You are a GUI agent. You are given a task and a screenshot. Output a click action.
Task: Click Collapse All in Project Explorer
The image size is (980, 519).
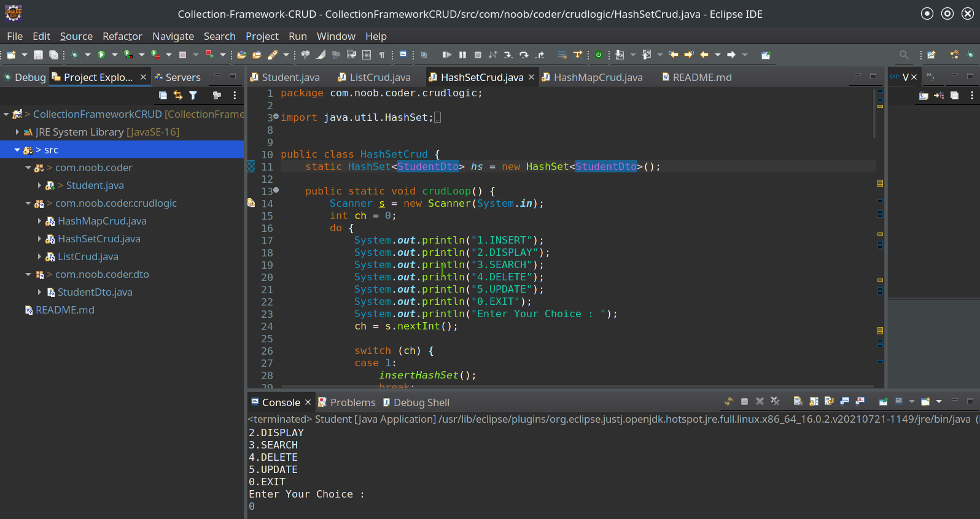pyautogui.click(x=163, y=95)
